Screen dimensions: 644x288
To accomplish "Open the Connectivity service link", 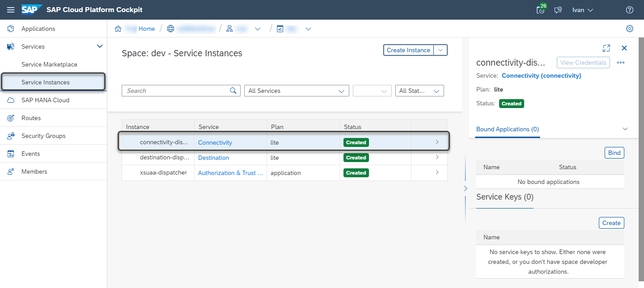I will point(215,142).
